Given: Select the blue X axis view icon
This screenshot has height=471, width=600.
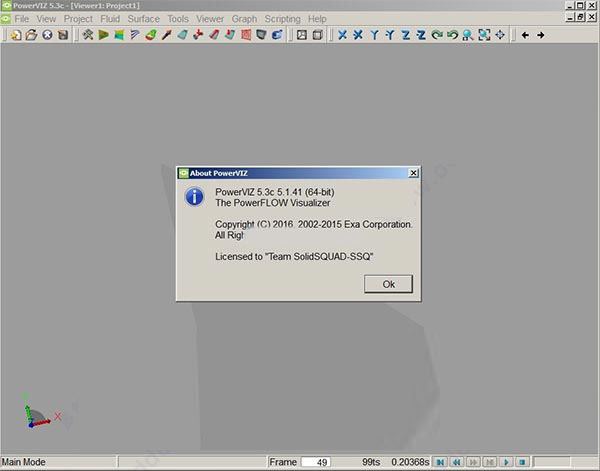Looking at the screenshot, I should (342, 35).
